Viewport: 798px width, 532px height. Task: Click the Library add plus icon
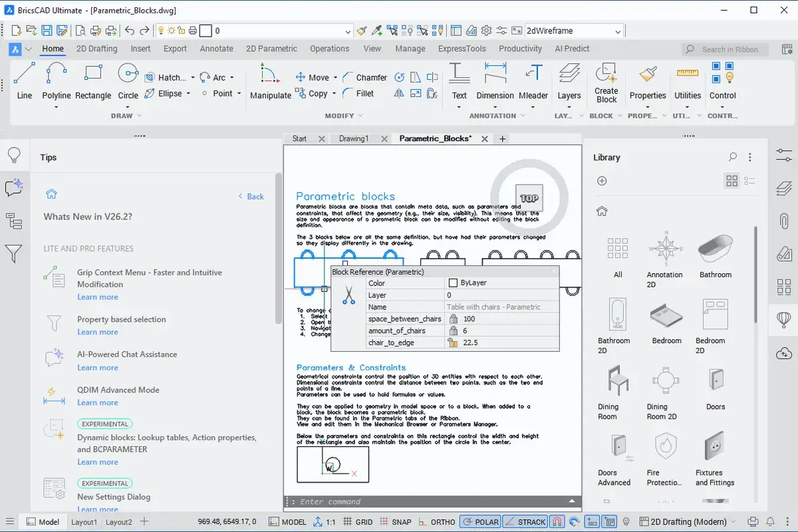pos(602,181)
